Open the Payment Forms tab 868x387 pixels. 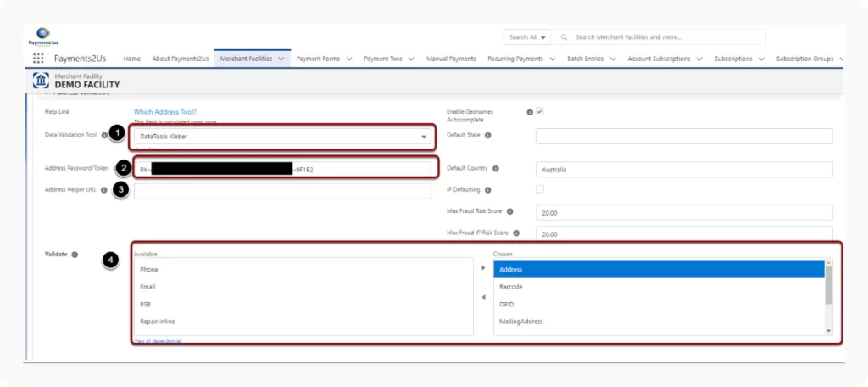pos(319,59)
